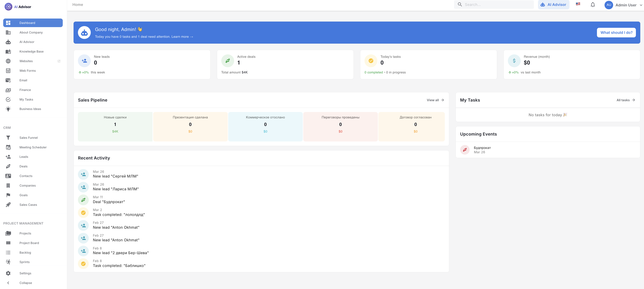Click activity Task completed: "Баблишко"
Image resolution: width=644 pixels, height=289 pixels.
(119, 266)
